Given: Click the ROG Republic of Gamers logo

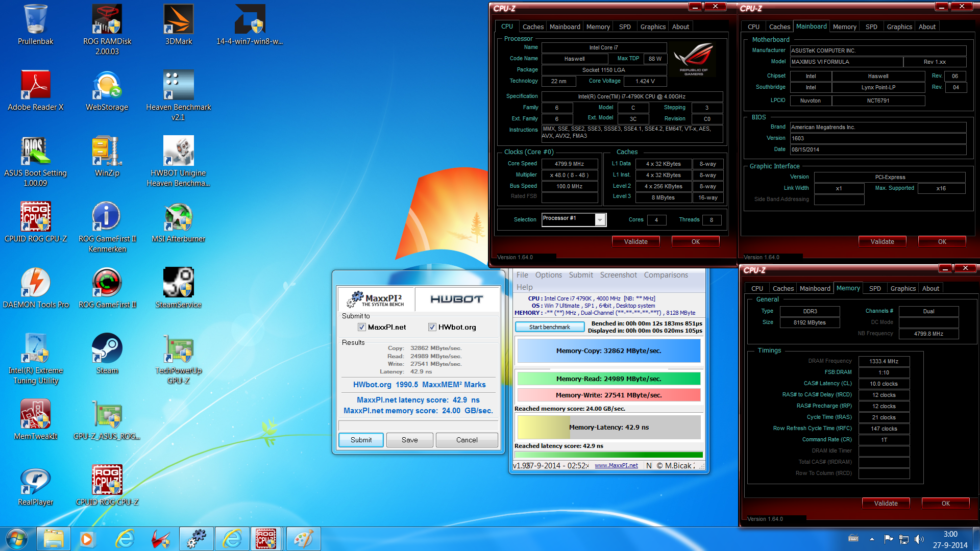Looking at the screenshot, I should [693, 60].
